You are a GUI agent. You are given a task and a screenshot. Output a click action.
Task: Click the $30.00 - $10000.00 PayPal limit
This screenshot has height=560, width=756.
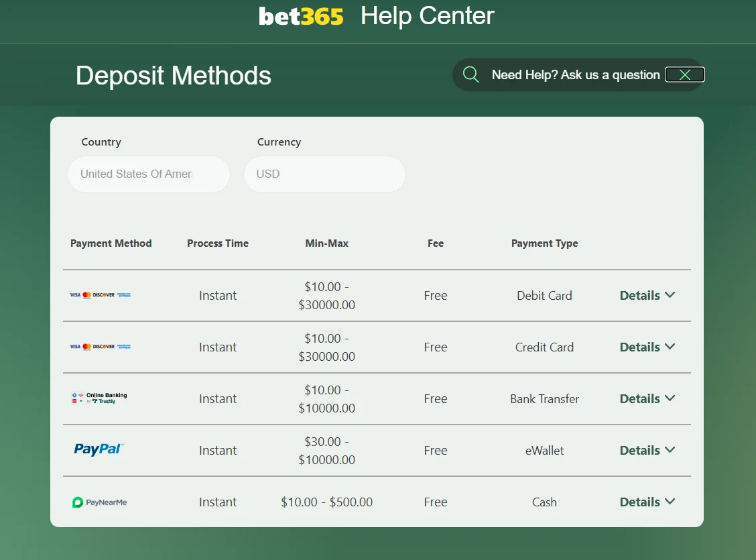(x=327, y=451)
